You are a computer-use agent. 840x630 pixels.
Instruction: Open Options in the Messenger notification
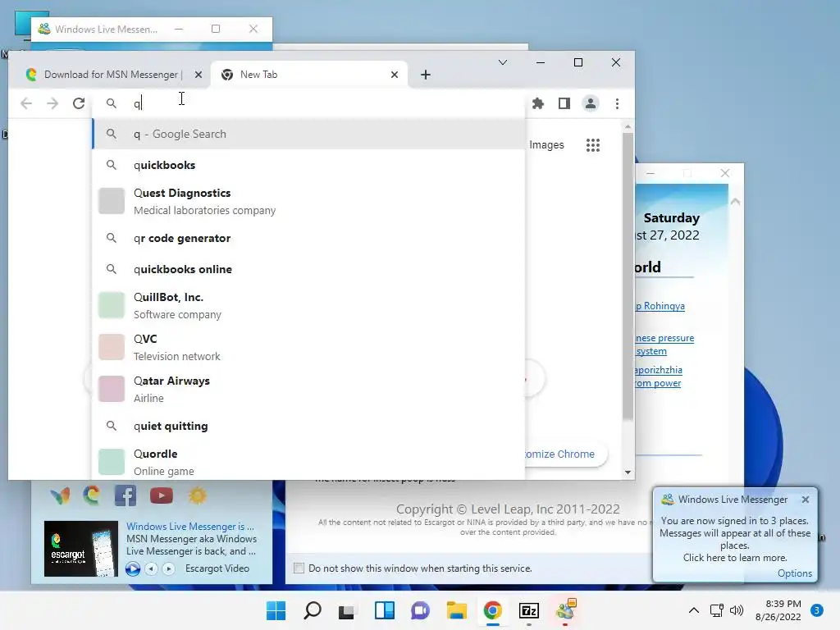tap(794, 573)
